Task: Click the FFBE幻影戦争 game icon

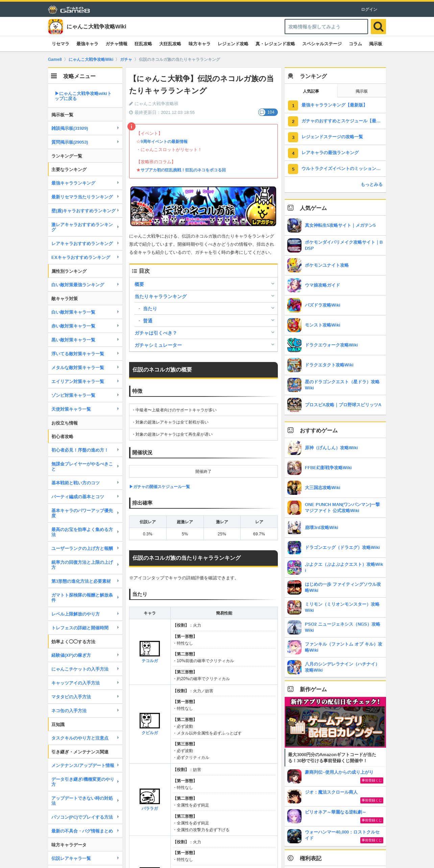Action: 294,468
